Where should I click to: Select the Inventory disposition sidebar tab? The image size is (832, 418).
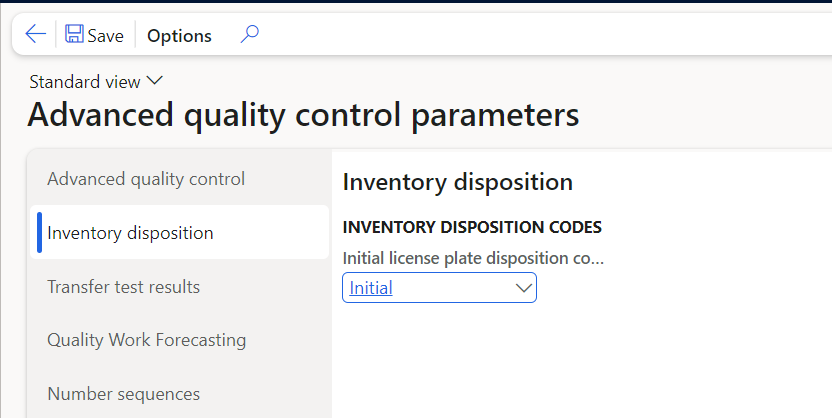pos(130,233)
